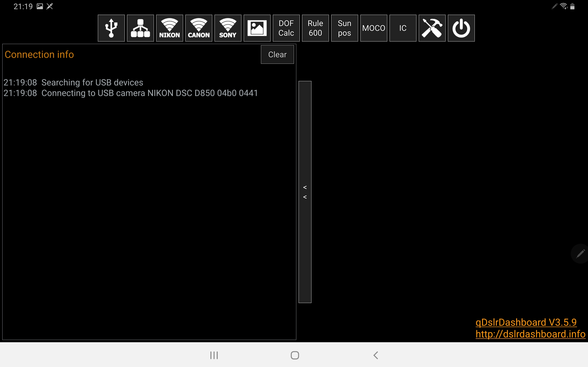Click the Nikon camera connection icon
Screen dimensions: 588x367
(x=169, y=28)
